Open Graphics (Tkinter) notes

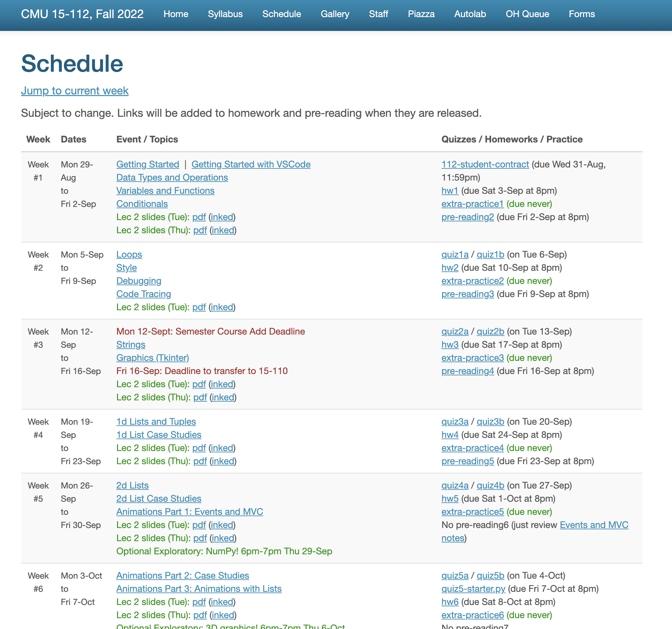[153, 358]
